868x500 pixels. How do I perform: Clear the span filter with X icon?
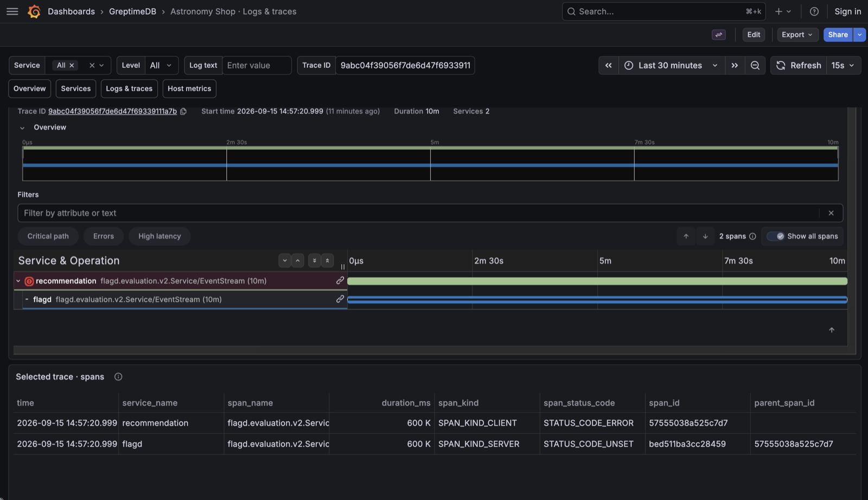[x=831, y=213]
